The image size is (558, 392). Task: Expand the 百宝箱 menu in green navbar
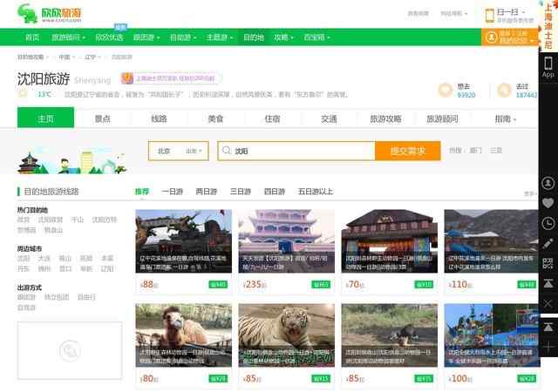click(316, 37)
